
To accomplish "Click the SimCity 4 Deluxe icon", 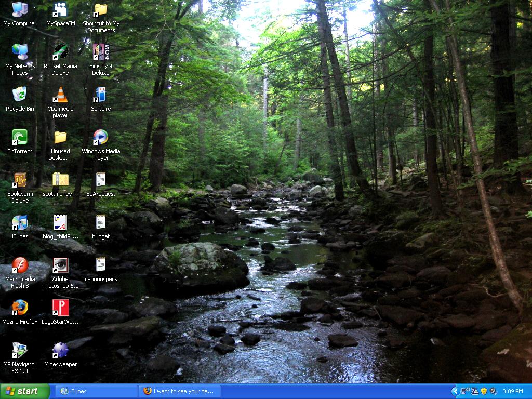I will click(x=101, y=52).
